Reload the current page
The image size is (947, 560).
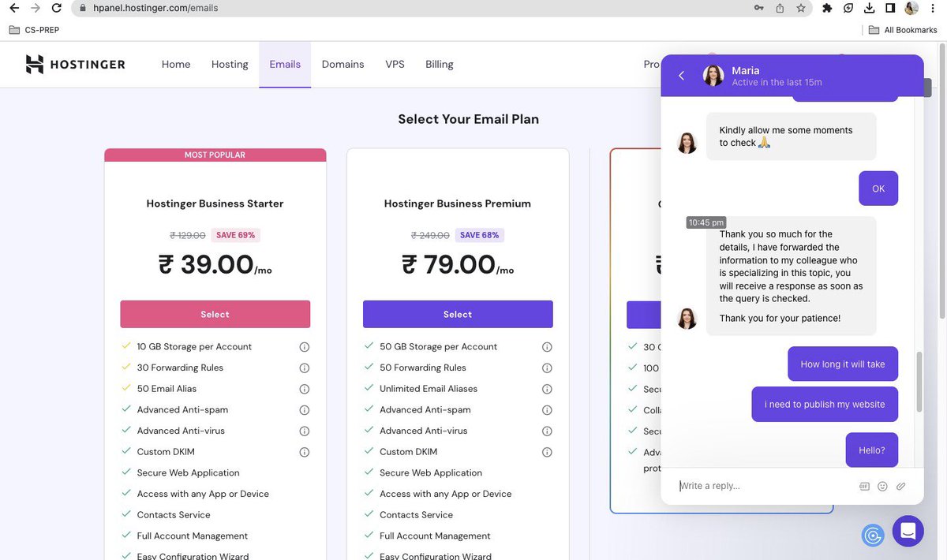(56, 8)
